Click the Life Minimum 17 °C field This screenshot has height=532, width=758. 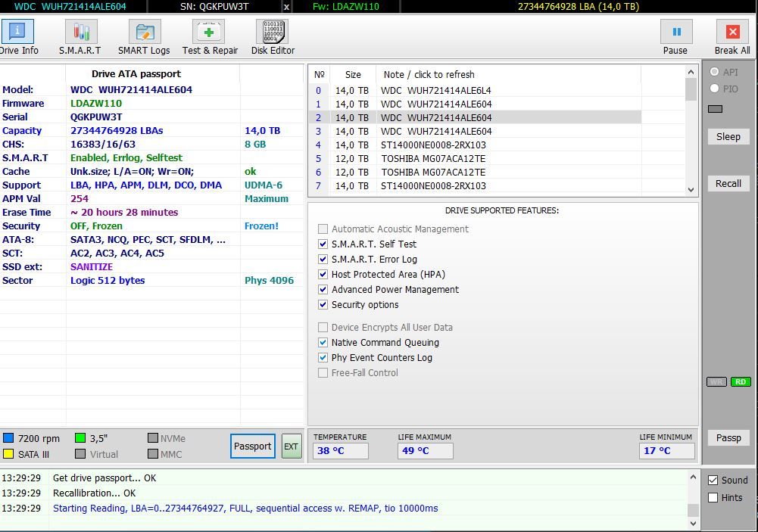pos(666,450)
